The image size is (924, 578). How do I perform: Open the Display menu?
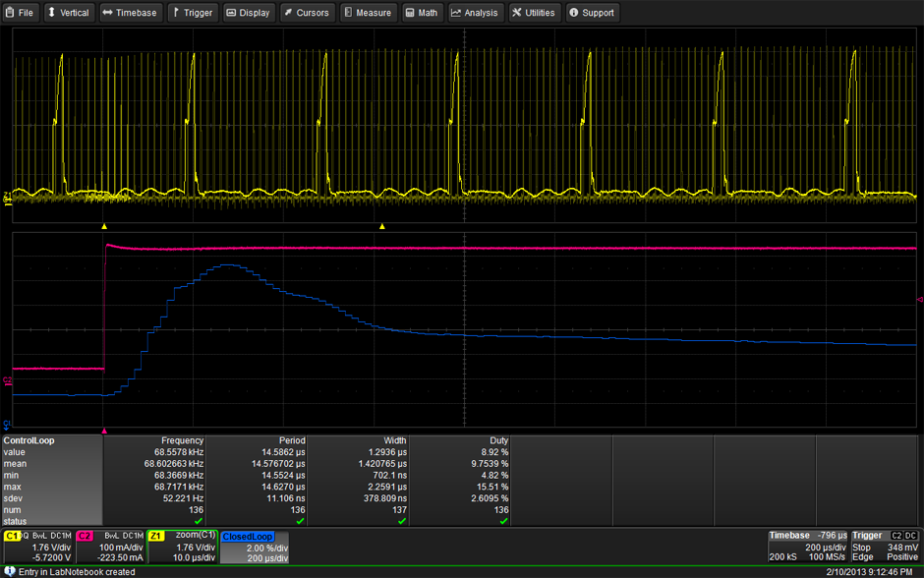(248, 13)
